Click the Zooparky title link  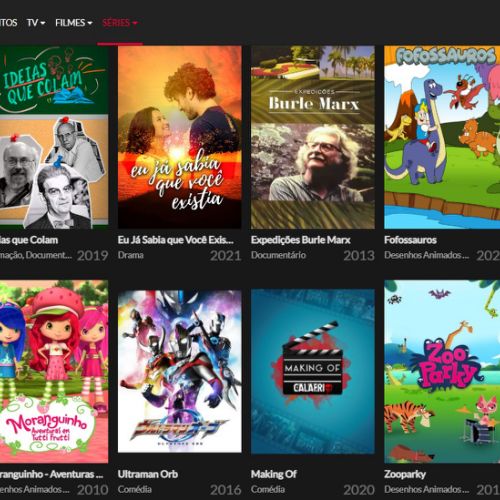coord(405,474)
